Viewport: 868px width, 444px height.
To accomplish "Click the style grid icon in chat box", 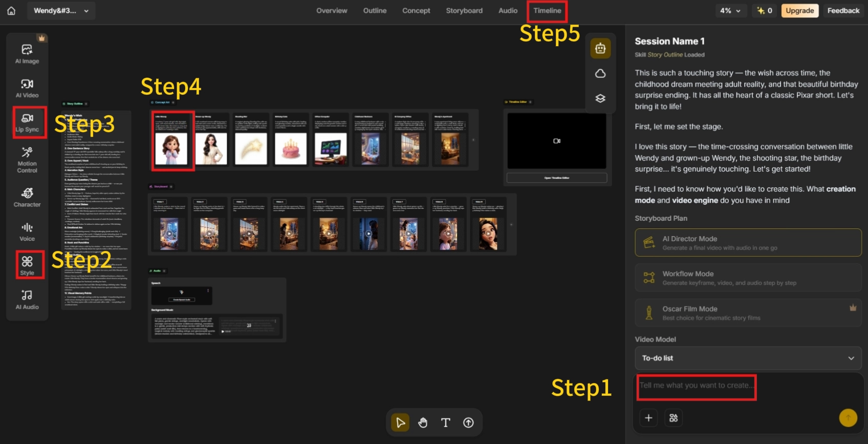I will pyautogui.click(x=674, y=418).
